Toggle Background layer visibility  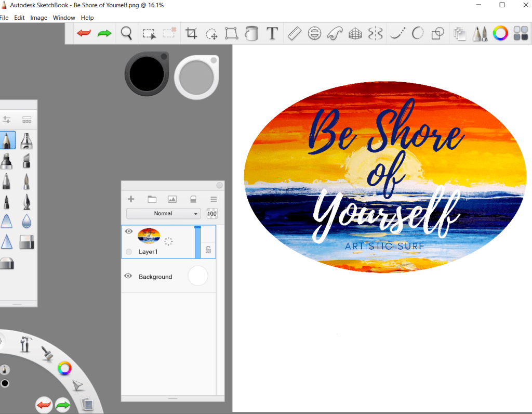click(x=128, y=276)
